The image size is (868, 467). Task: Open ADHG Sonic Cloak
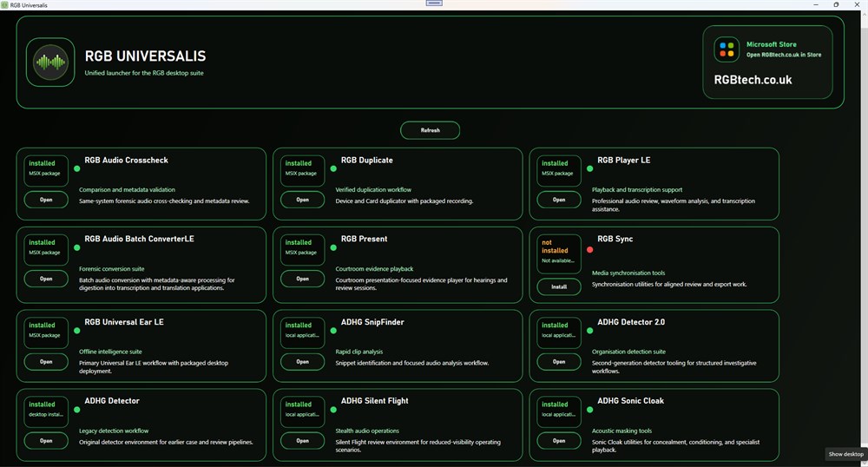pos(558,441)
